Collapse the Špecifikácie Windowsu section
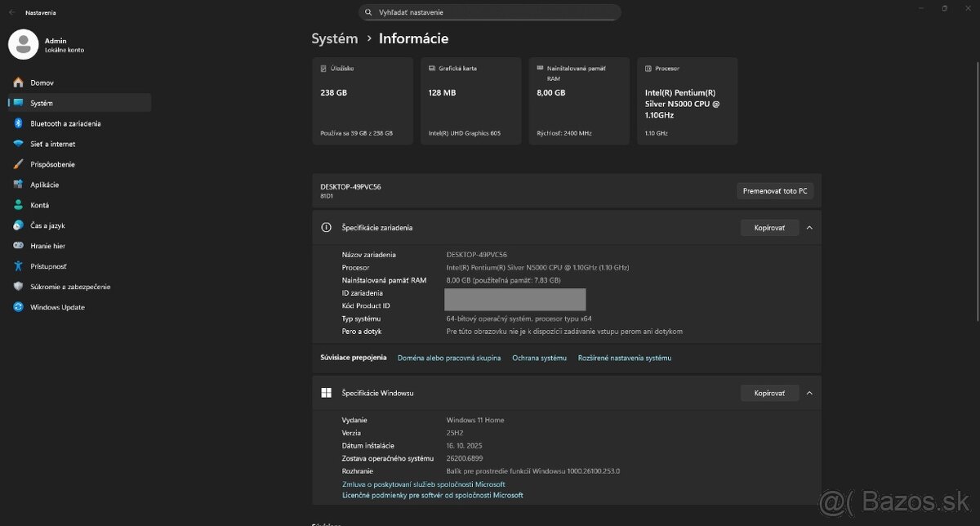Viewport: 980px width, 526px height. coord(808,392)
